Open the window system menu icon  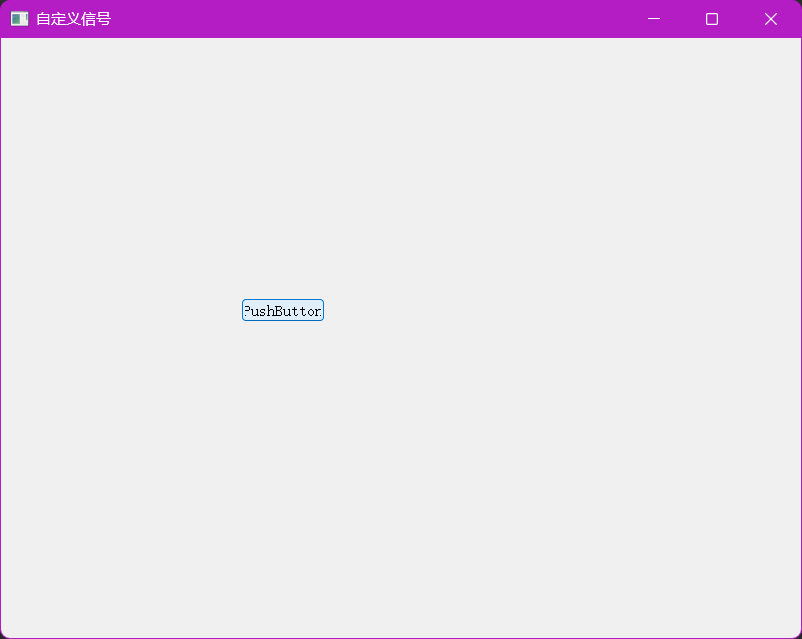(x=19, y=19)
